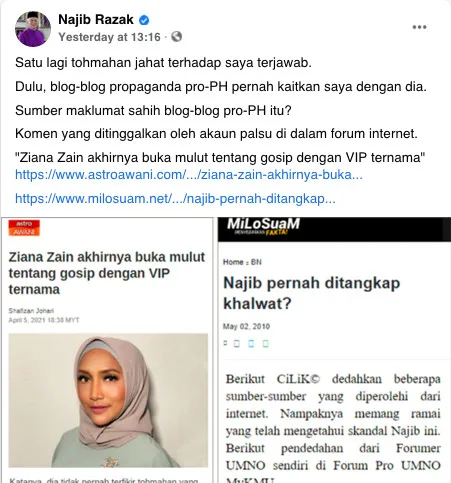Viewport: 451px width, 483px height.
Task: Click the MiLoSuaM site logo
Action: coord(263,226)
